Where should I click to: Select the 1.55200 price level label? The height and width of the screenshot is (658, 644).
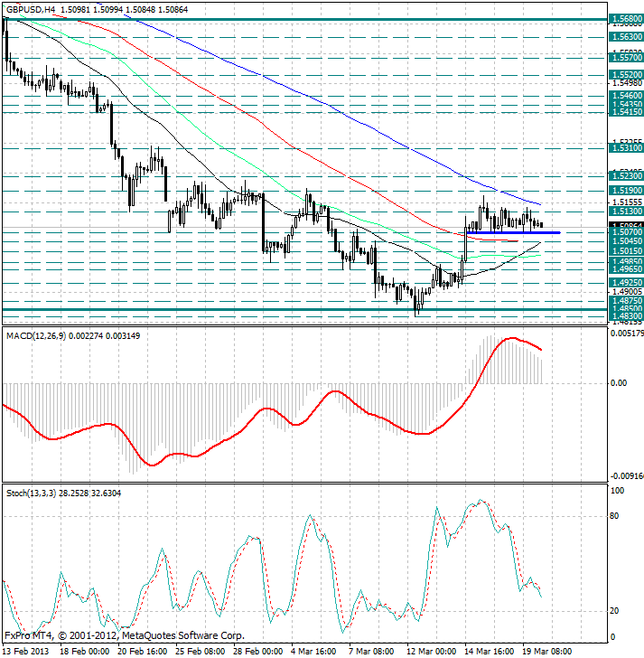pos(626,75)
